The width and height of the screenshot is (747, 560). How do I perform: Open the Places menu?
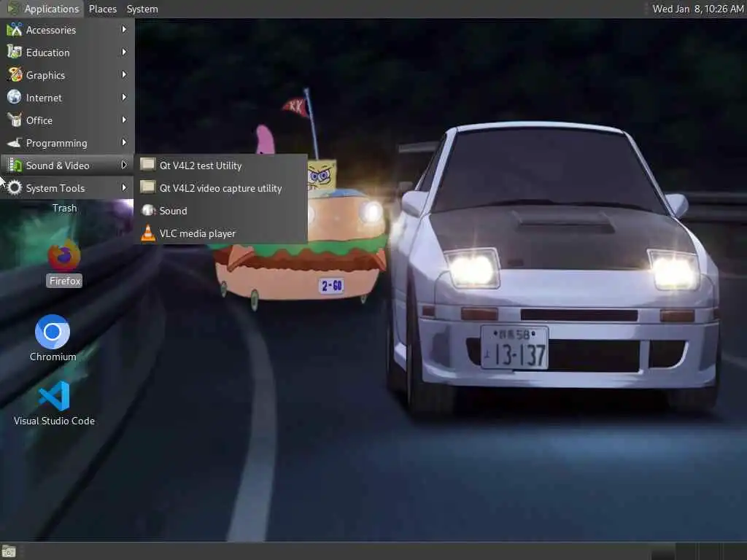102,9
